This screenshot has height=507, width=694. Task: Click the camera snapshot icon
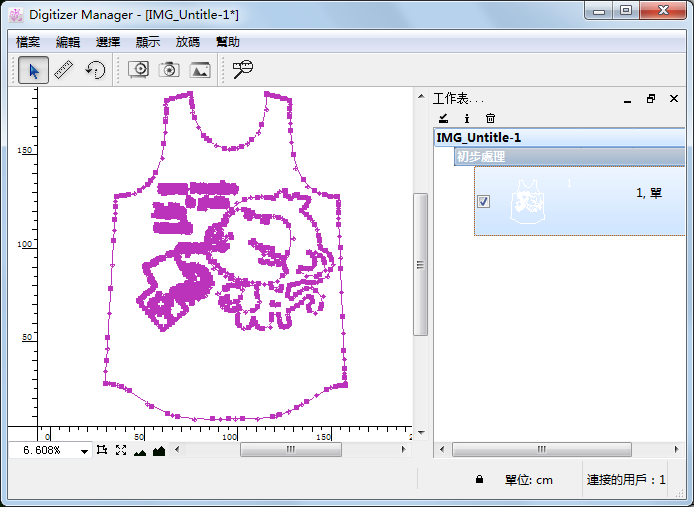coord(169,70)
